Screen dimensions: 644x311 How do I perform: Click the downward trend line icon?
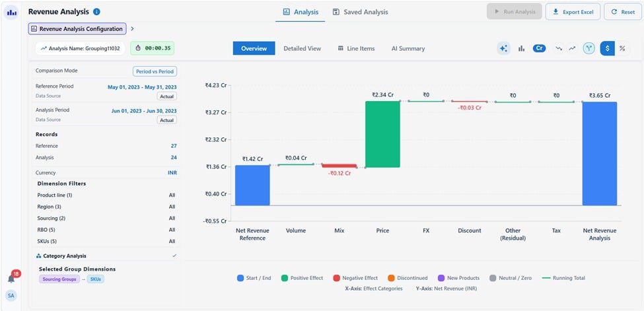click(x=558, y=48)
